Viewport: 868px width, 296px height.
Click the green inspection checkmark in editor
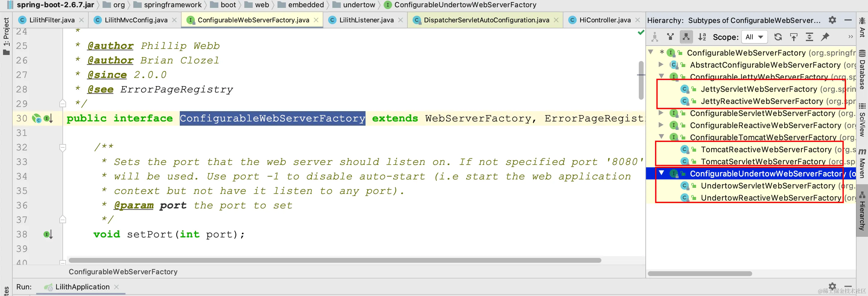[641, 32]
